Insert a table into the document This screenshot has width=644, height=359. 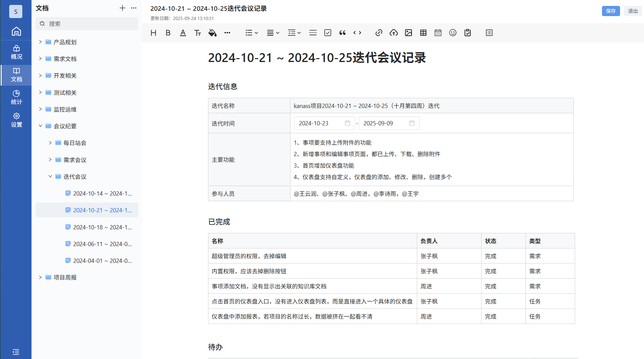[x=423, y=32]
